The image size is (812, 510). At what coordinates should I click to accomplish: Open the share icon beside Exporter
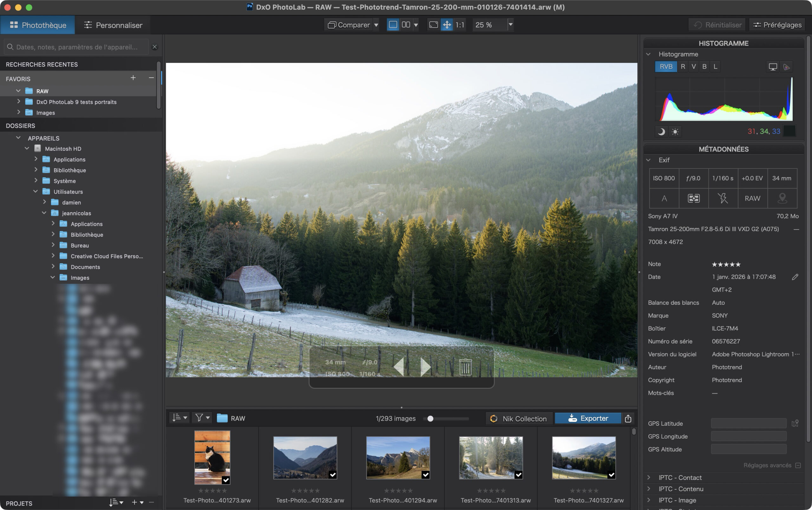628,418
